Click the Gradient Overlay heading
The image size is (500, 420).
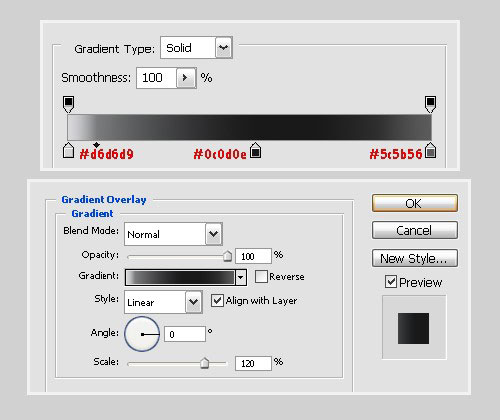104,199
